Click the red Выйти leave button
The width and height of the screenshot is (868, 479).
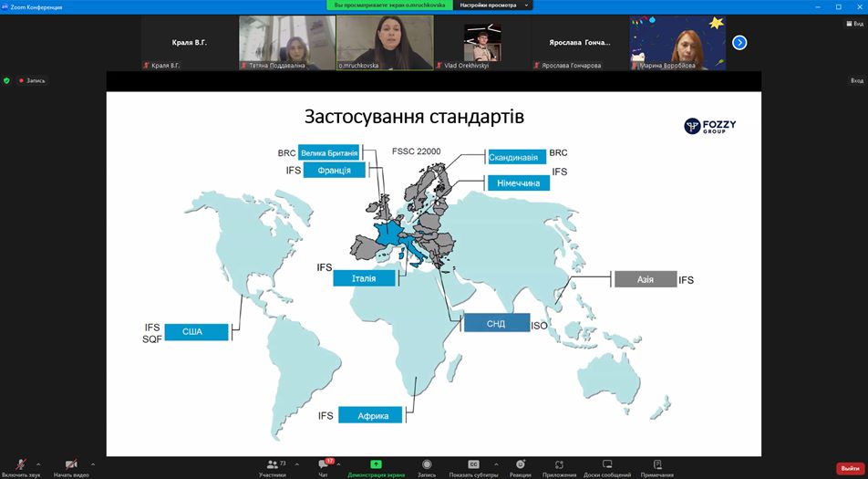[850, 468]
